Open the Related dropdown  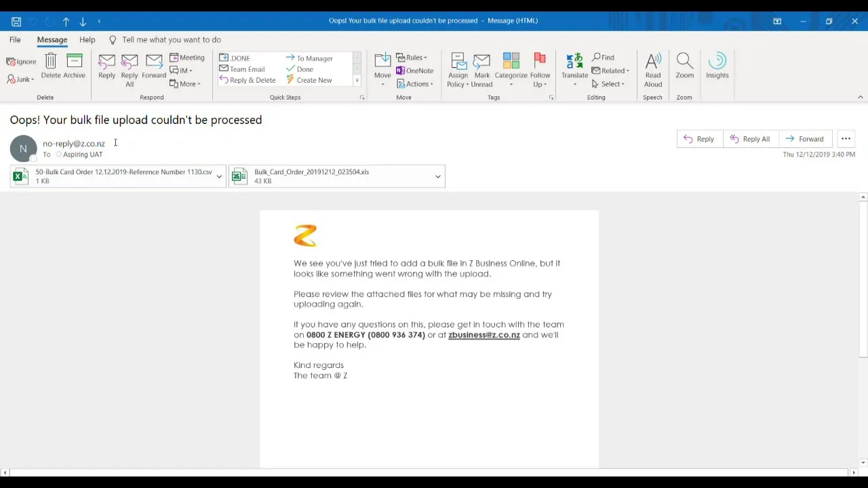(x=610, y=70)
